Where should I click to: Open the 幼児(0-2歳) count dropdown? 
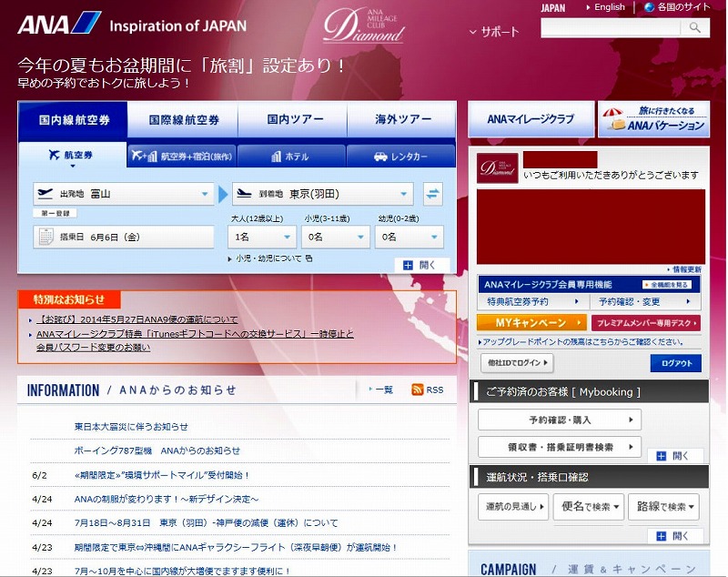click(409, 237)
